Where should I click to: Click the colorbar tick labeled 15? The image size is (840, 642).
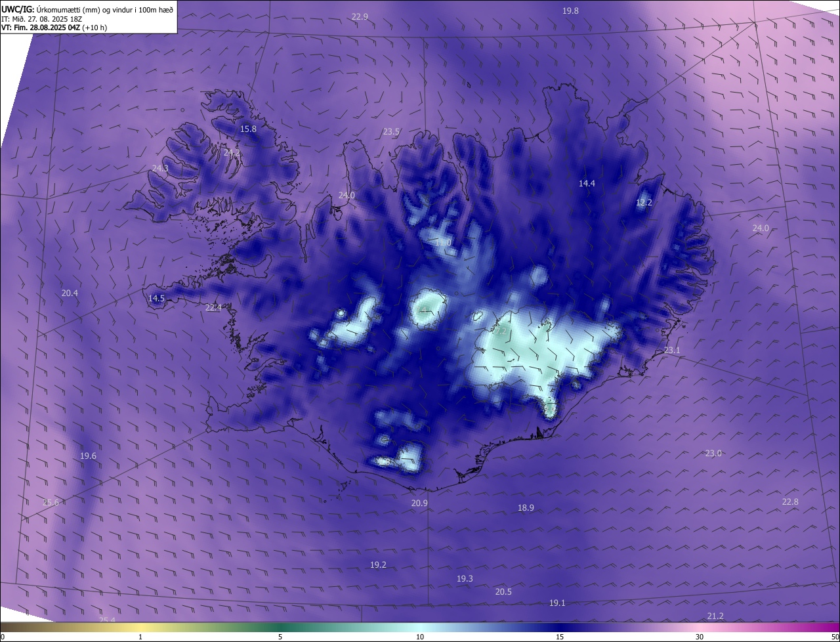pos(560,637)
